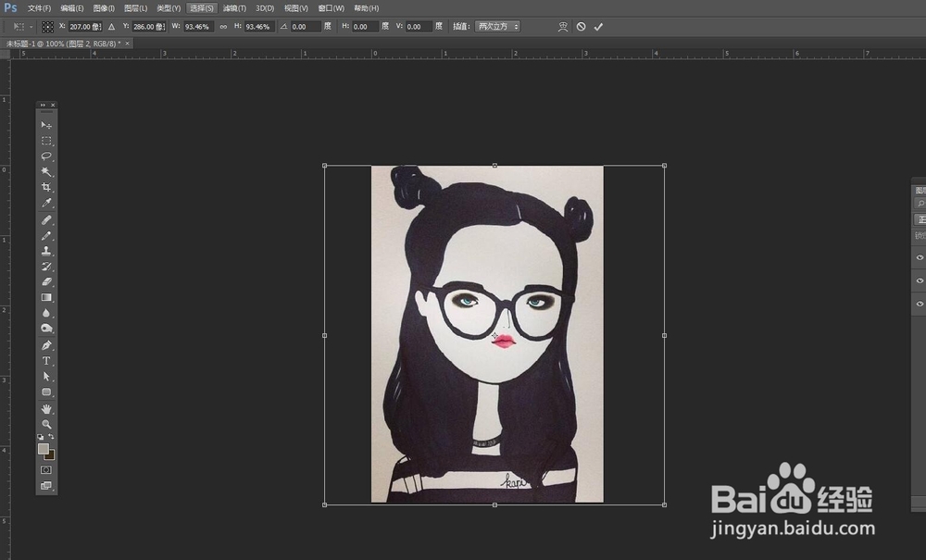
Task: Open the 窗口(W) menu
Action: (331, 8)
